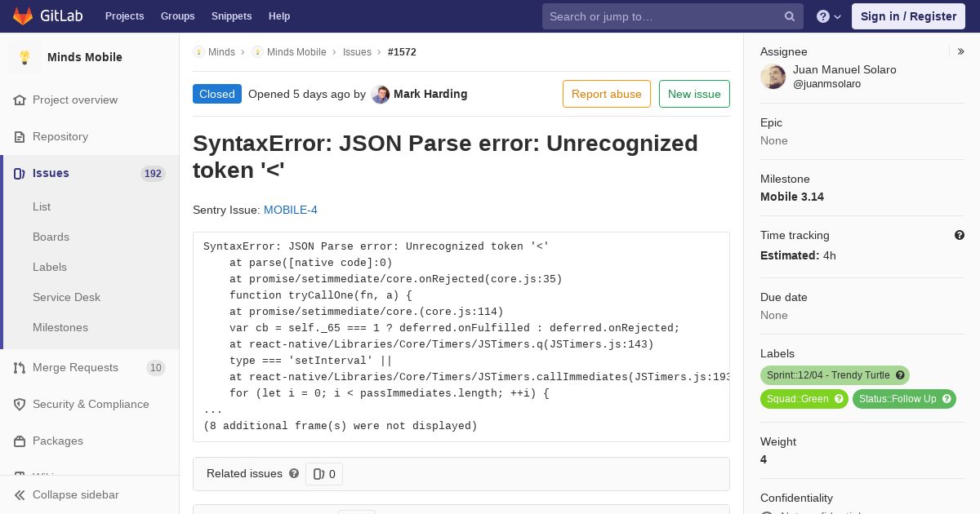Click Minds Mobile breadcrumb link
980x514 pixels.
(x=296, y=51)
